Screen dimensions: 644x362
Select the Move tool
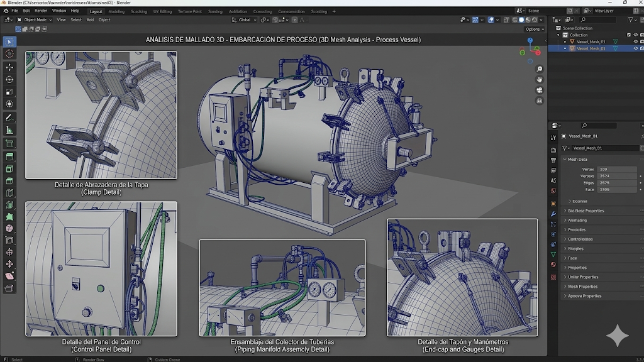coord(9,67)
